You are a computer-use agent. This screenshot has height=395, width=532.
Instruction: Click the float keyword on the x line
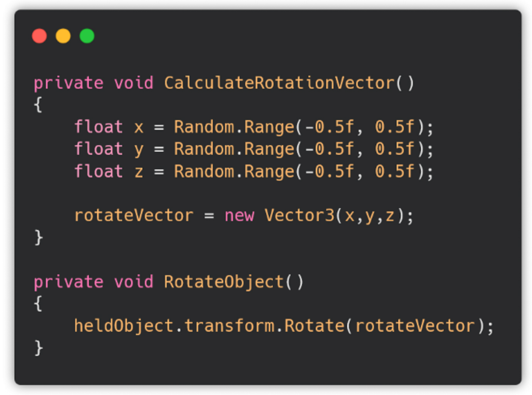coord(99,127)
